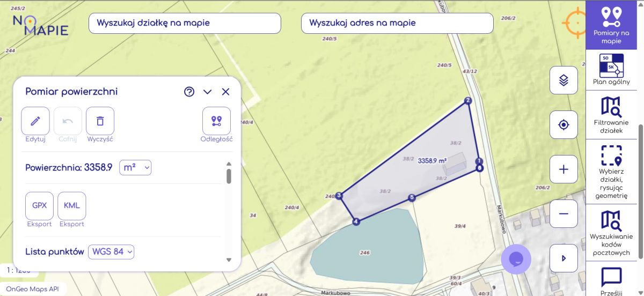Open Plan ogólny panel
This screenshot has width=644, height=296.
point(611,70)
